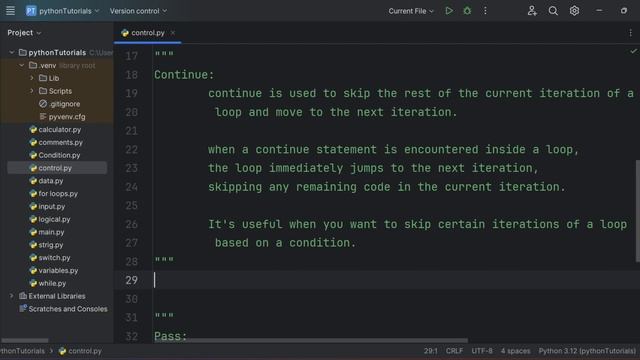
Task: Collapse the .venv folder
Action: click(22, 65)
